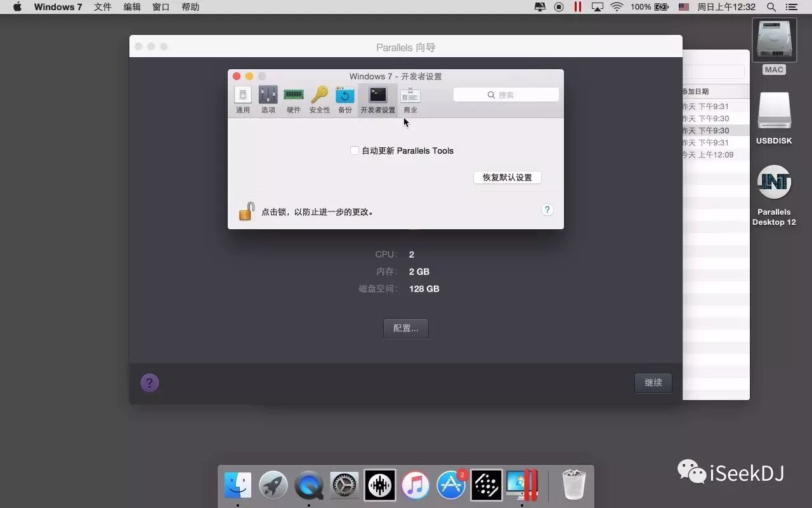Click the 磁盘空间 value 128 GB
812x508 pixels.
(424, 288)
